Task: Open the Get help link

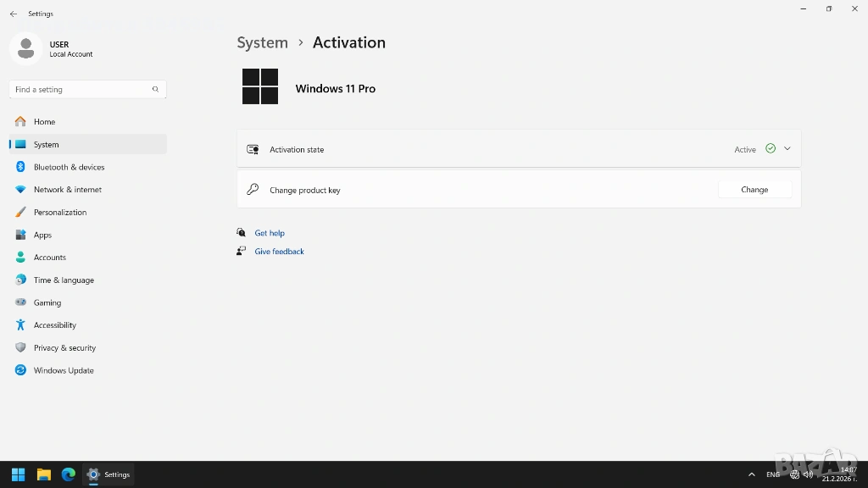Action: click(270, 233)
